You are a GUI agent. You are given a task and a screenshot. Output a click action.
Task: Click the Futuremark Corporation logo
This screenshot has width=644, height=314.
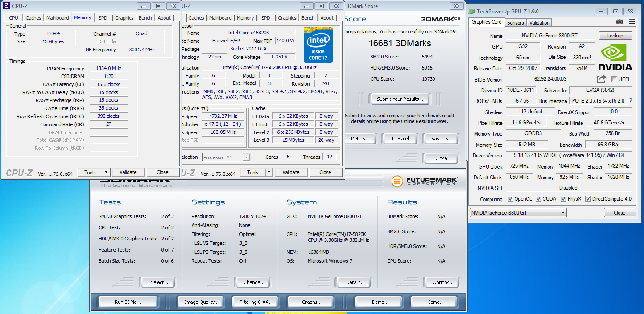pyautogui.click(x=425, y=181)
